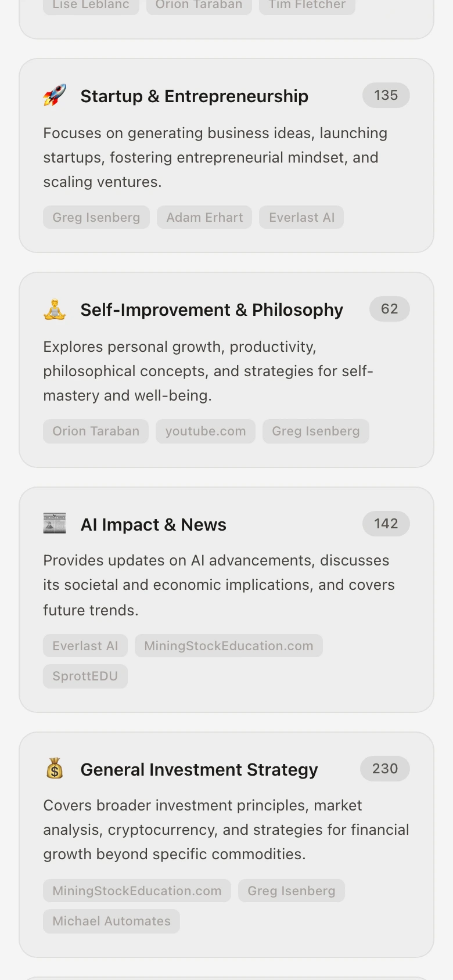Expand the AI Impact & News card

click(227, 598)
